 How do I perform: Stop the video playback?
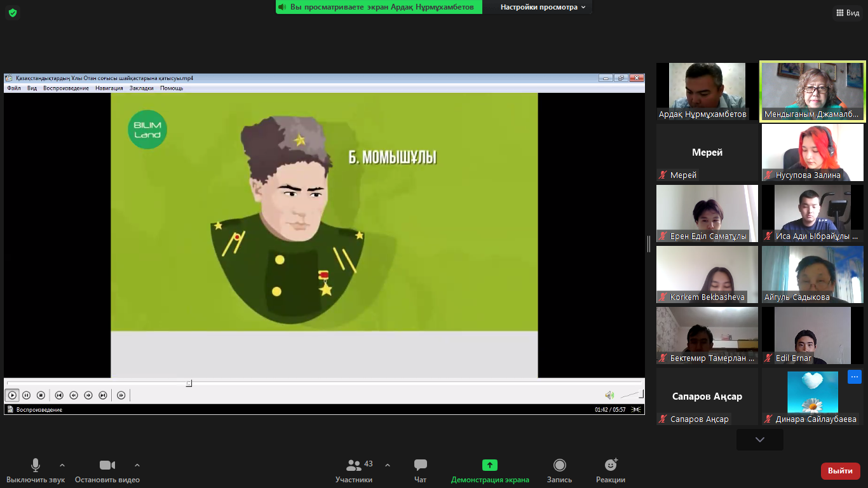[41, 395]
